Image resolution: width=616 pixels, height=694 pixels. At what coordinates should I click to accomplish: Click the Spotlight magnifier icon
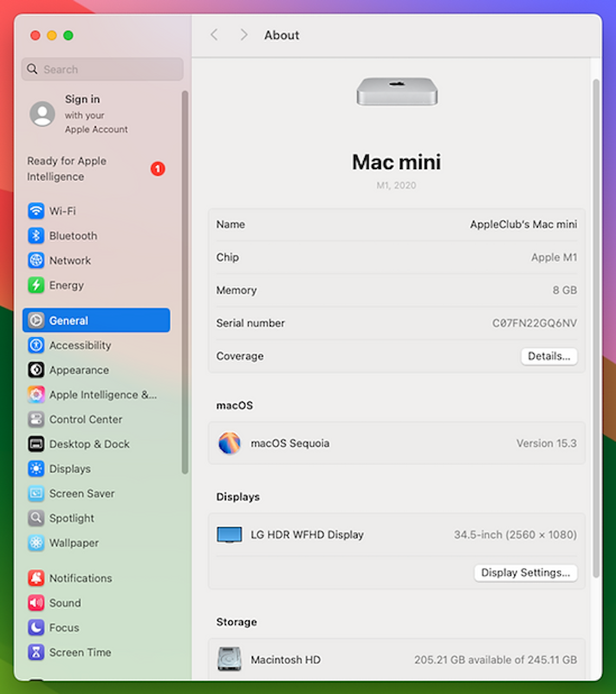(x=36, y=518)
